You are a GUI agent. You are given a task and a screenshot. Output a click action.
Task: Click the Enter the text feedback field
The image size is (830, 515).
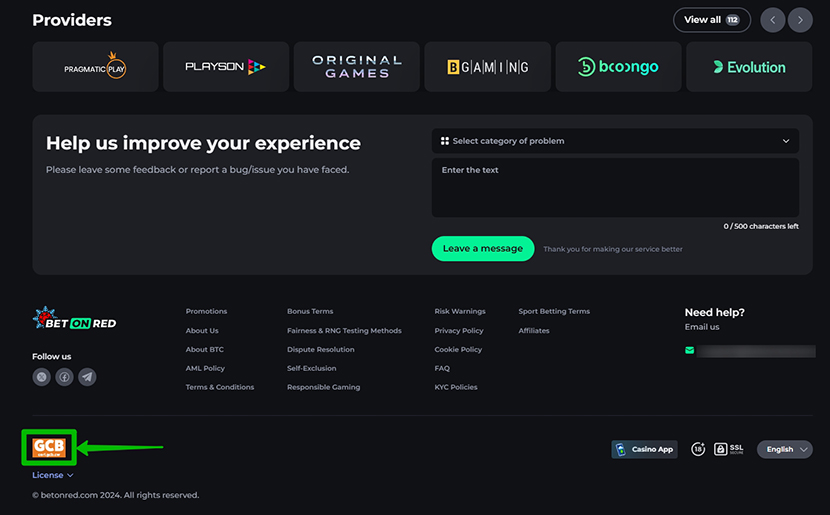pos(615,187)
